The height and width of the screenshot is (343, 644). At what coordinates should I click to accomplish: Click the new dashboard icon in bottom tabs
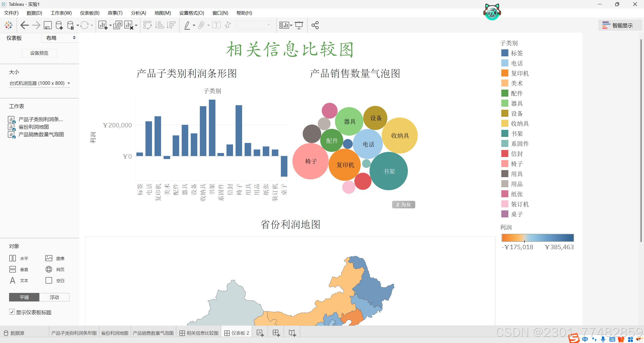point(276,333)
